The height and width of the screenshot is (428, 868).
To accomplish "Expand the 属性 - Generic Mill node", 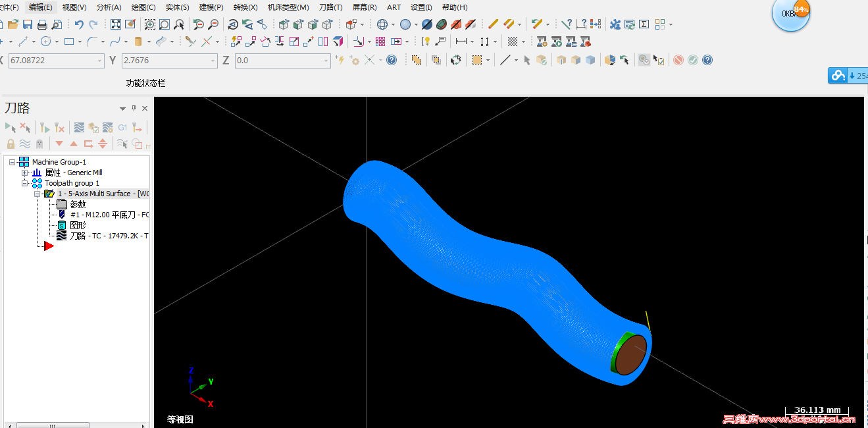I will pyautogui.click(x=25, y=173).
